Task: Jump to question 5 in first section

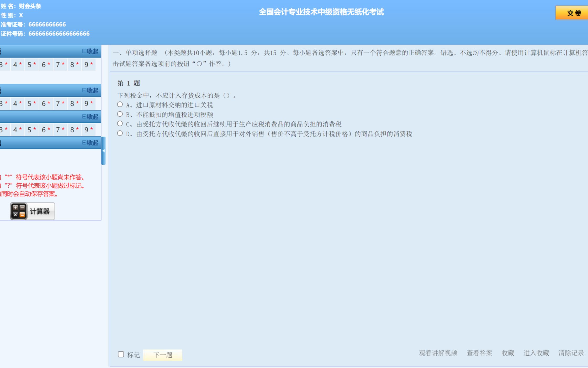Action: coord(32,65)
